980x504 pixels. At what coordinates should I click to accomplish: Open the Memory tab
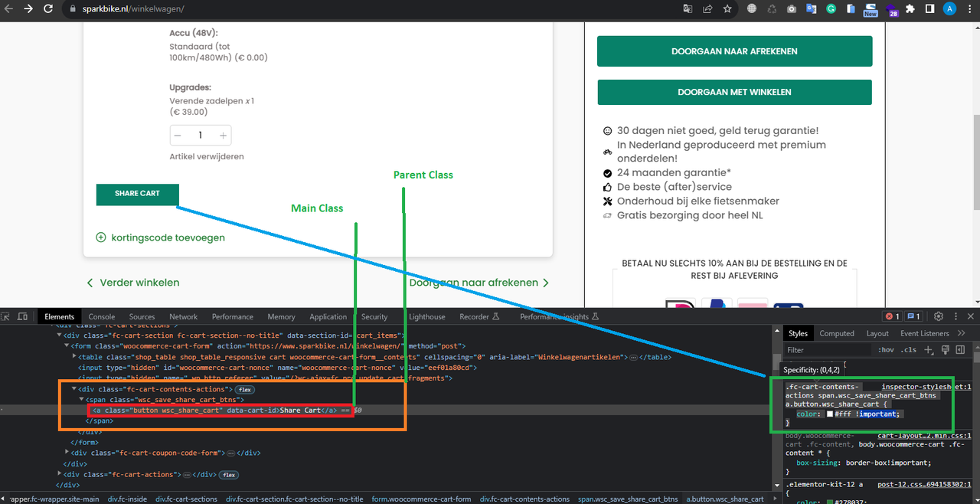coord(281,316)
